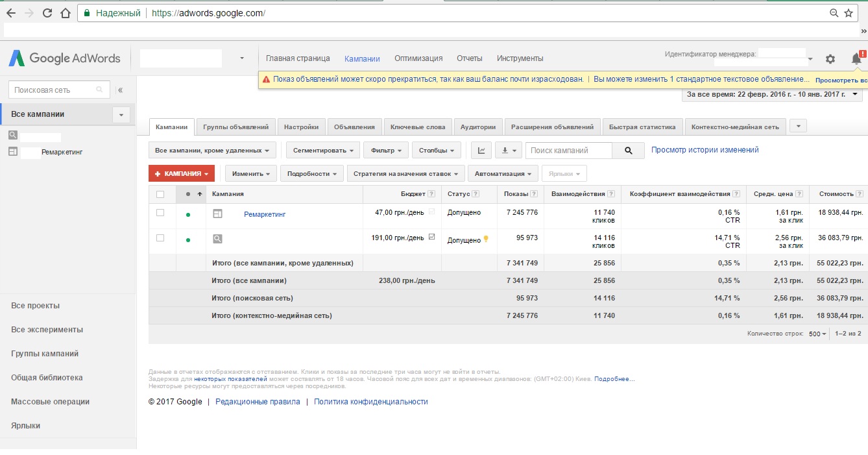This screenshot has height=455, width=868.
Task: Collapse sidebar with double chevron icon
Action: (120, 90)
